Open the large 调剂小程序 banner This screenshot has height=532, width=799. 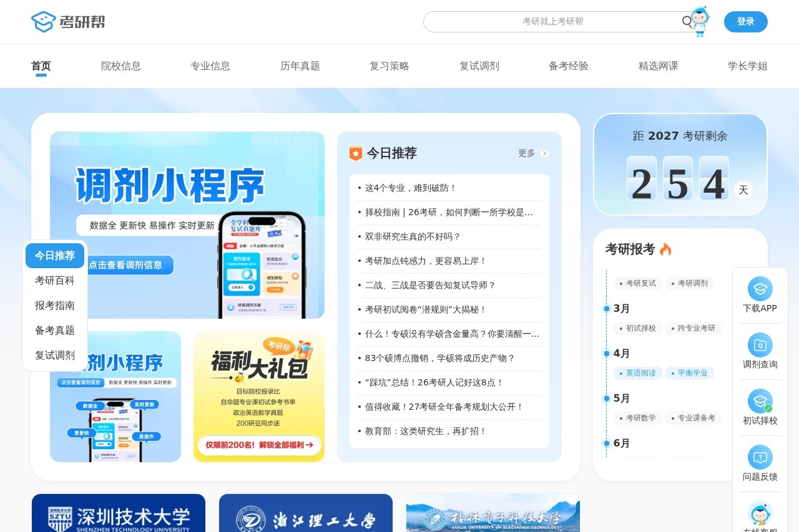[x=187, y=225]
